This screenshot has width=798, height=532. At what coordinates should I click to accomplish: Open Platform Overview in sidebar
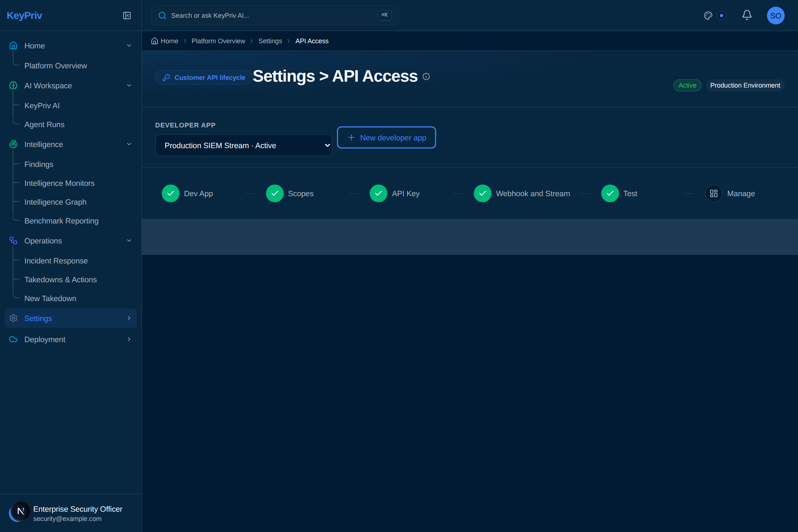[56, 66]
